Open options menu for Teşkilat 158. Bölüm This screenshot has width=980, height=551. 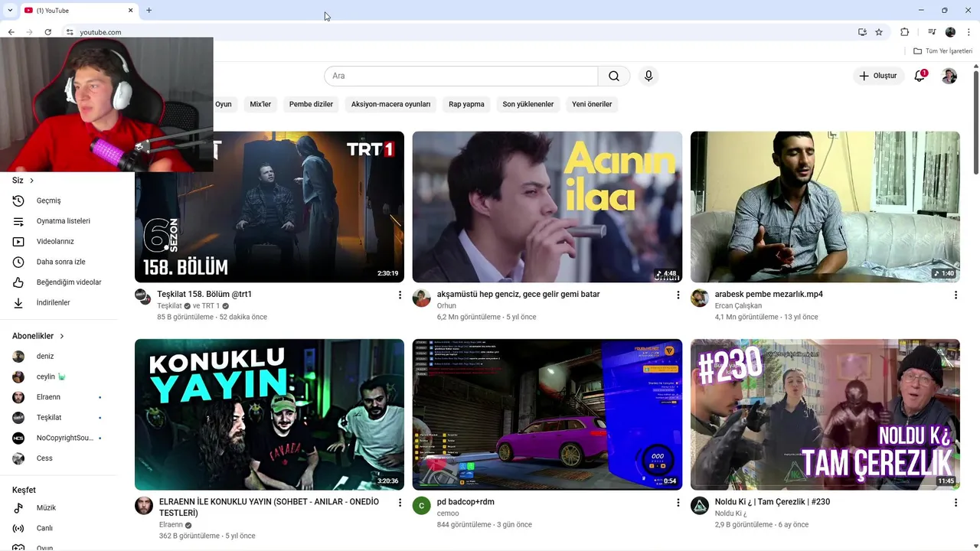[x=400, y=295]
